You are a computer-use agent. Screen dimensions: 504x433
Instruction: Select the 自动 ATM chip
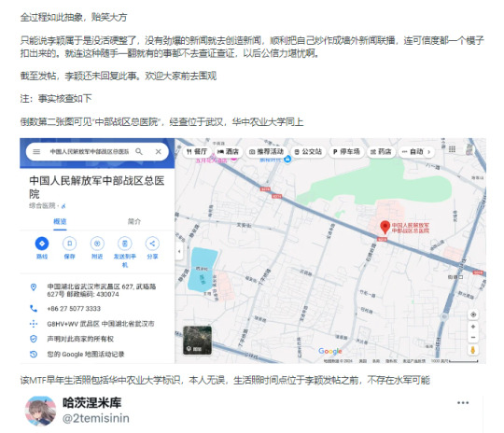413,151
